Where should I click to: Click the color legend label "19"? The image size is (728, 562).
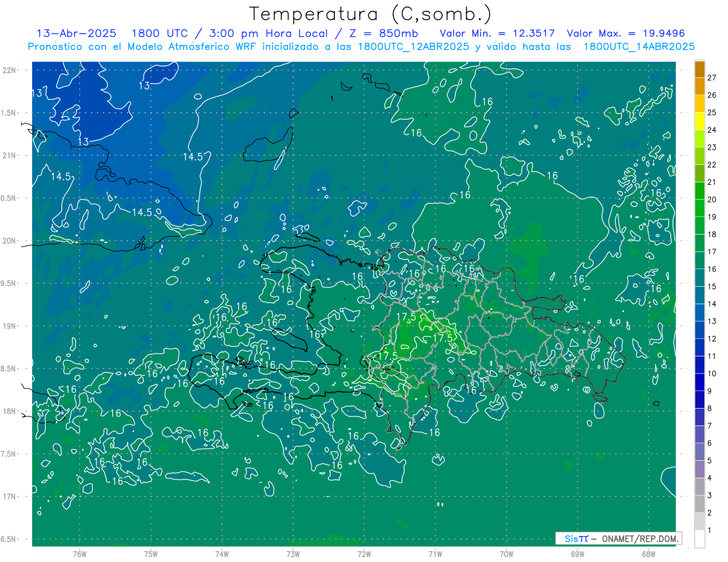coord(712,217)
